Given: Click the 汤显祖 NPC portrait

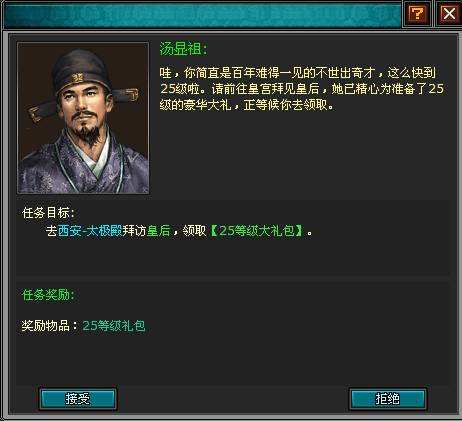Looking at the screenshot, I should 83,118.
